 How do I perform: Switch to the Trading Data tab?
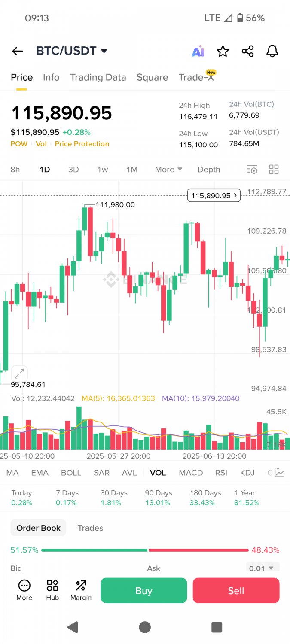(98, 77)
